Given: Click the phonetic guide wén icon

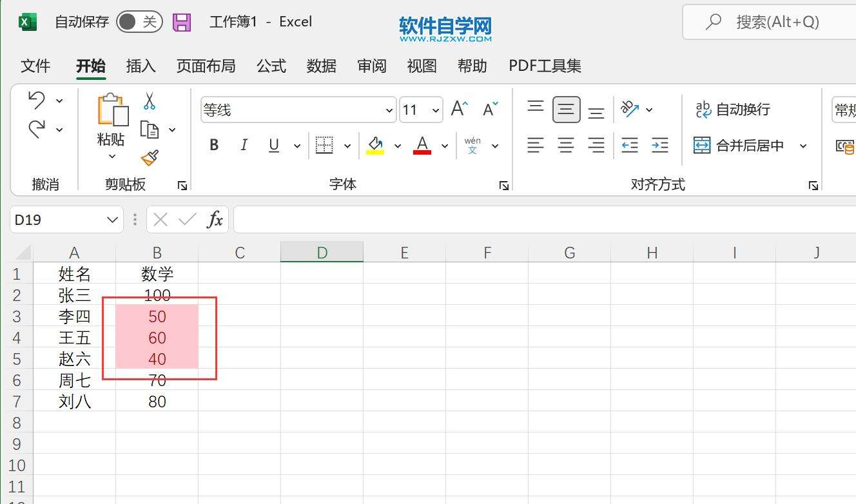Looking at the screenshot, I should pos(472,146).
